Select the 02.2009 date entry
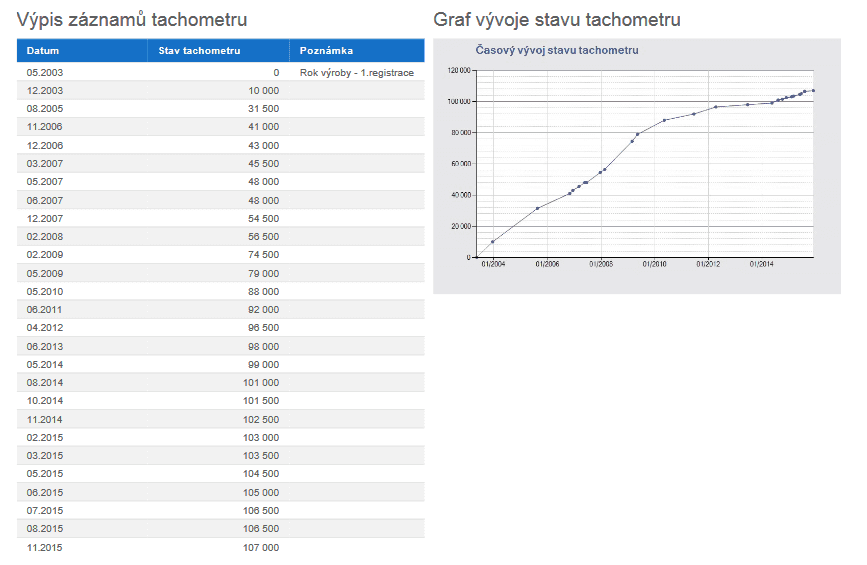867x565 pixels. [45, 255]
